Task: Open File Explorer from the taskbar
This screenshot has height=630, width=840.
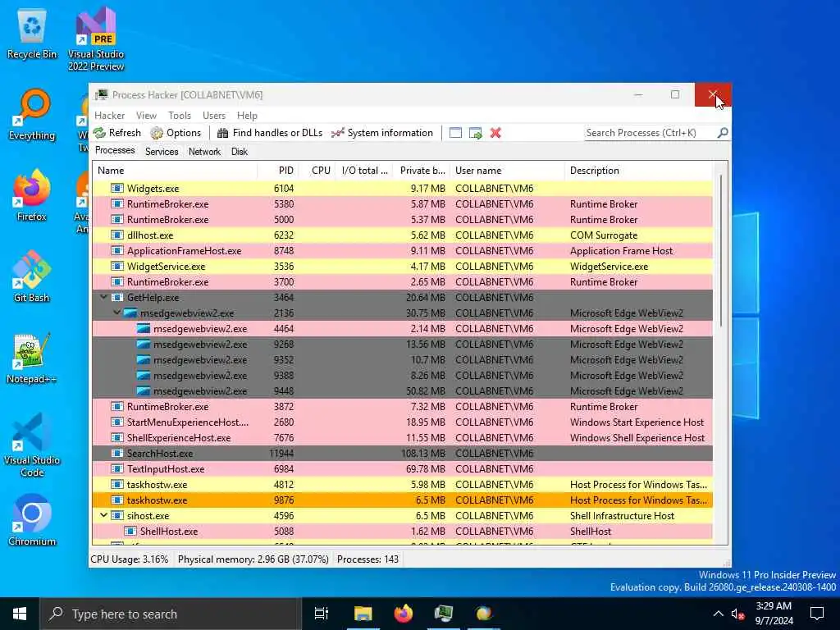Action: tap(363, 614)
